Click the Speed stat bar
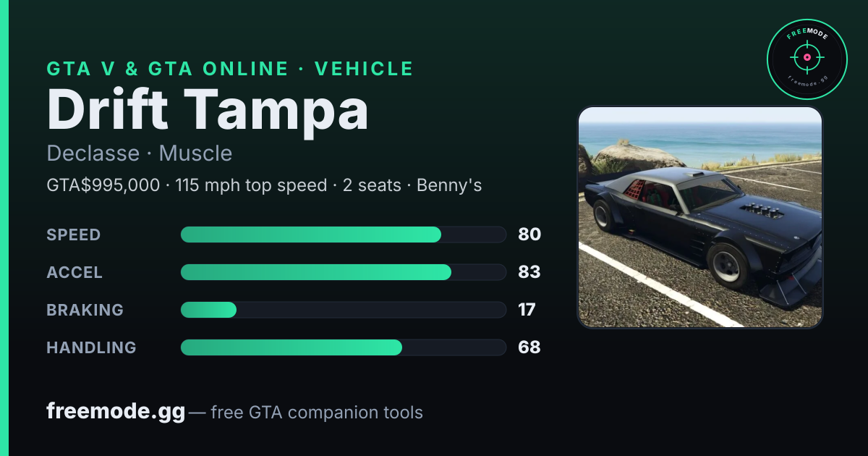This screenshot has width=868, height=456. pos(344,235)
